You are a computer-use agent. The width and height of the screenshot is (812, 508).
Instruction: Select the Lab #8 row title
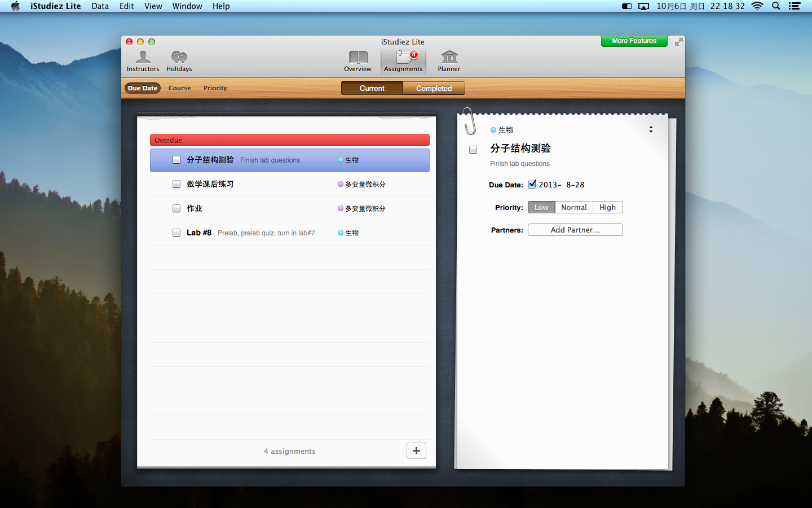pos(199,233)
